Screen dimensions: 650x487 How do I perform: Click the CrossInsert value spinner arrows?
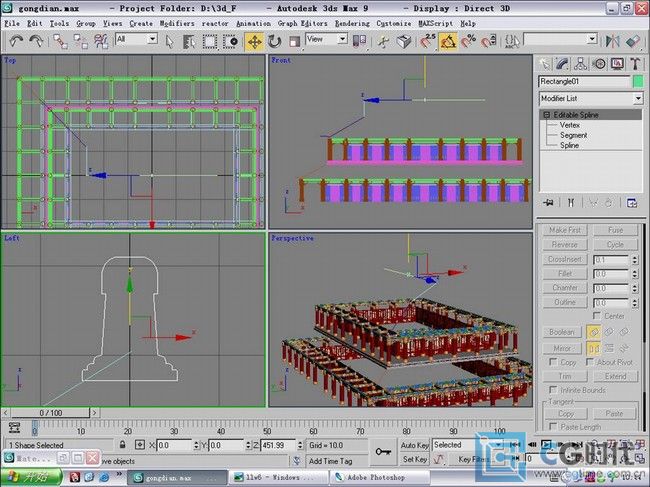[x=635, y=259]
